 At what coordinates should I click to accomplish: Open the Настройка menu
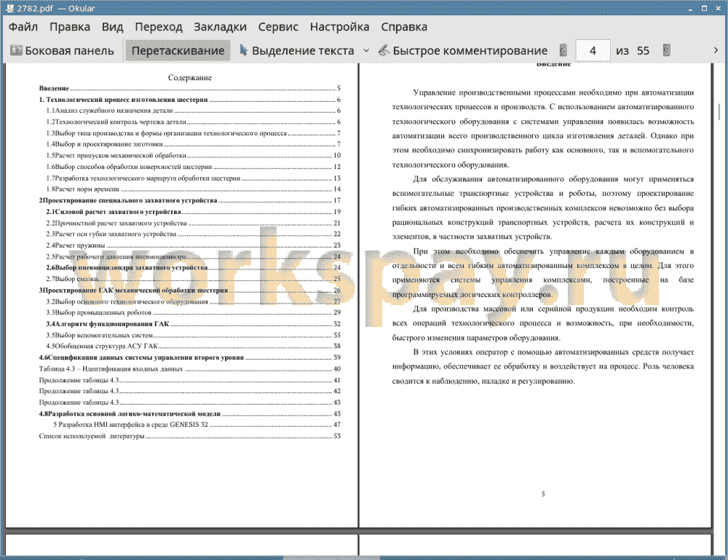339,27
